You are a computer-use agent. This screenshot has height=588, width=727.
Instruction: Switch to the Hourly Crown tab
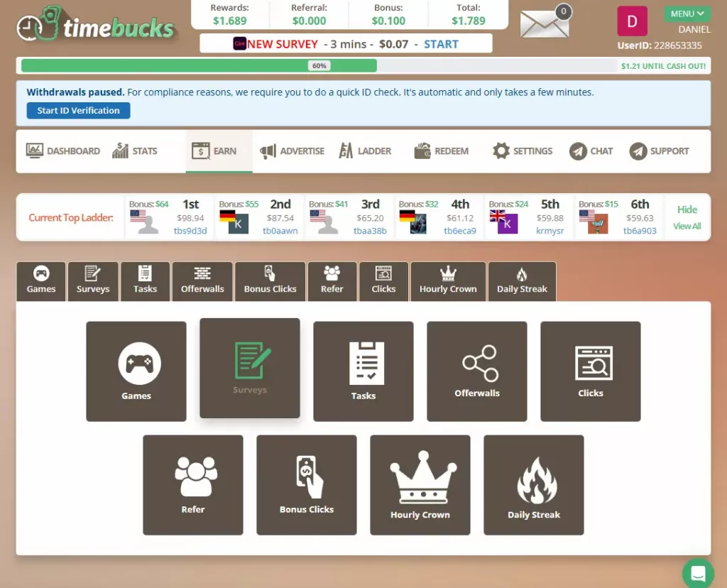tap(448, 281)
